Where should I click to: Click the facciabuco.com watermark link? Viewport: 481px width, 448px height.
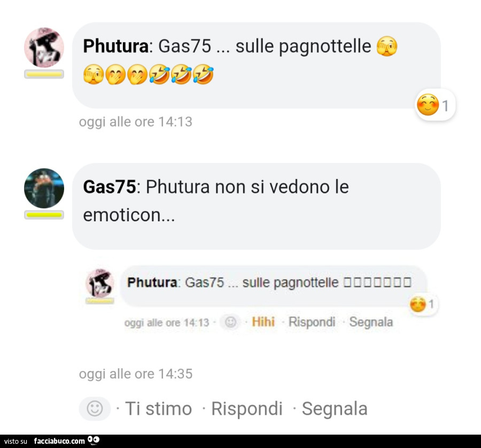click(59, 441)
